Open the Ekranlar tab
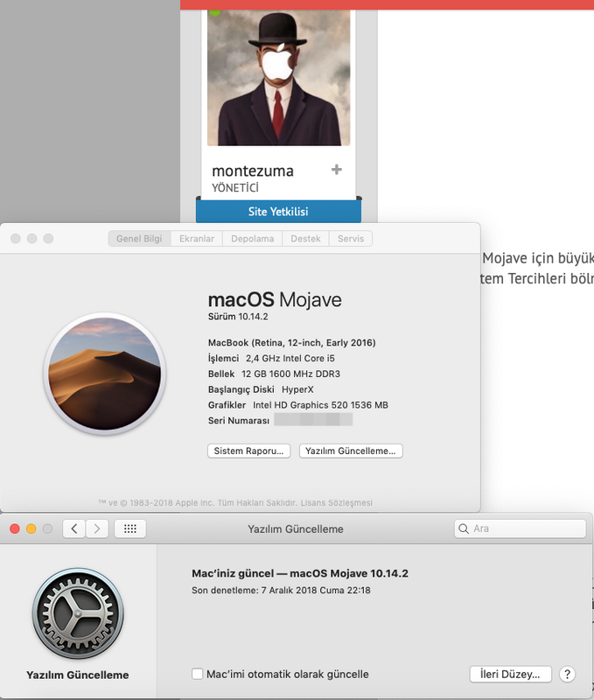 [x=197, y=239]
